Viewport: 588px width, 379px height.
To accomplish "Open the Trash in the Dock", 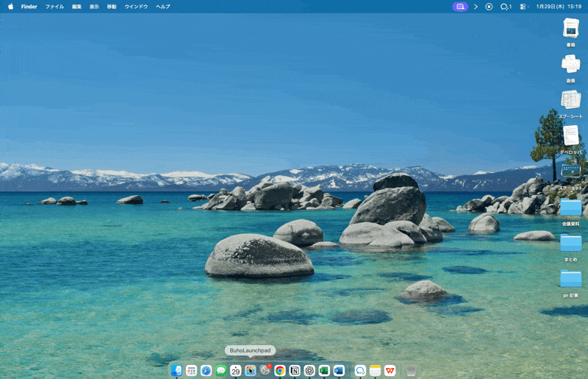I will pos(411,371).
